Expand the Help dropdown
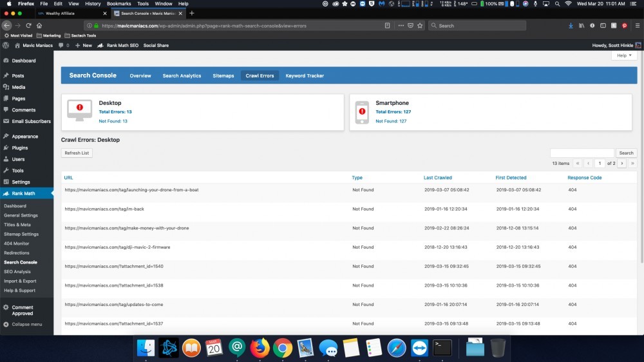This screenshot has height=362, width=644. [624, 55]
